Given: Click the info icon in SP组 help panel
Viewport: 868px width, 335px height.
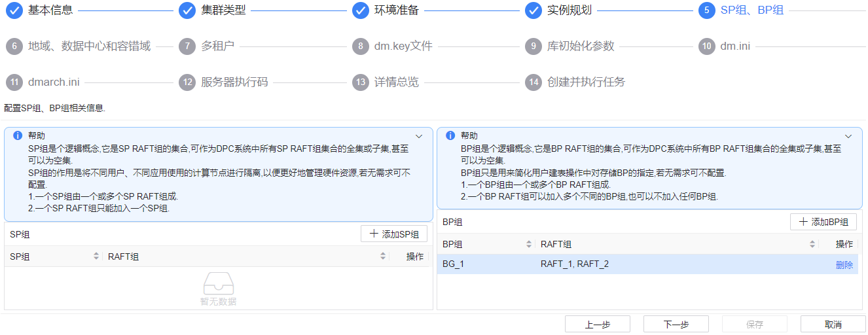Looking at the screenshot, I should (x=18, y=136).
